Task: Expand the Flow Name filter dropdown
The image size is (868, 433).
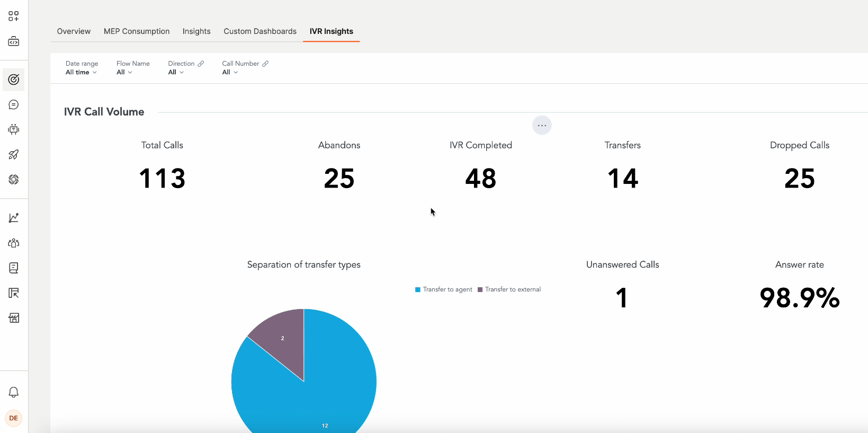Action: click(x=124, y=72)
